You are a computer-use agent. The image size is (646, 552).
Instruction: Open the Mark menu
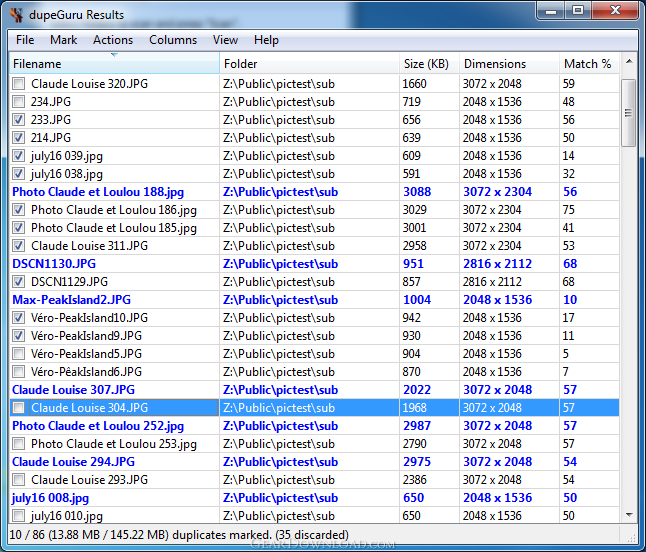(x=63, y=40)
